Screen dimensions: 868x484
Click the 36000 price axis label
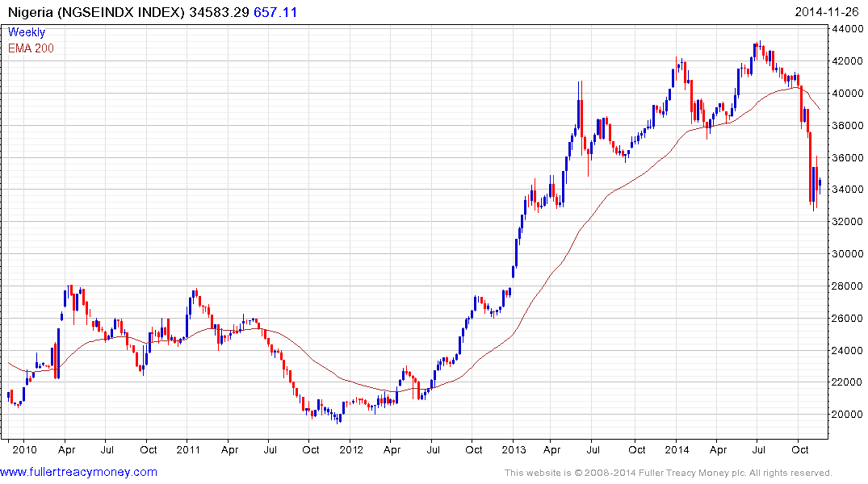tap(847, 157)
